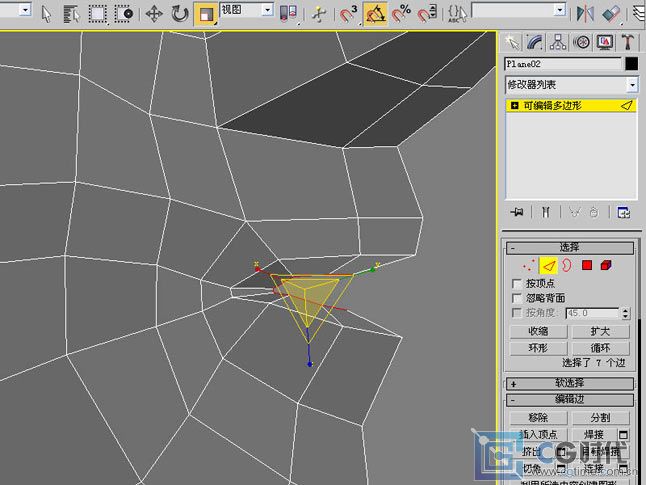Click the Remove Modifier trash icon
This screenshot has height=485, width=646.
594,212
